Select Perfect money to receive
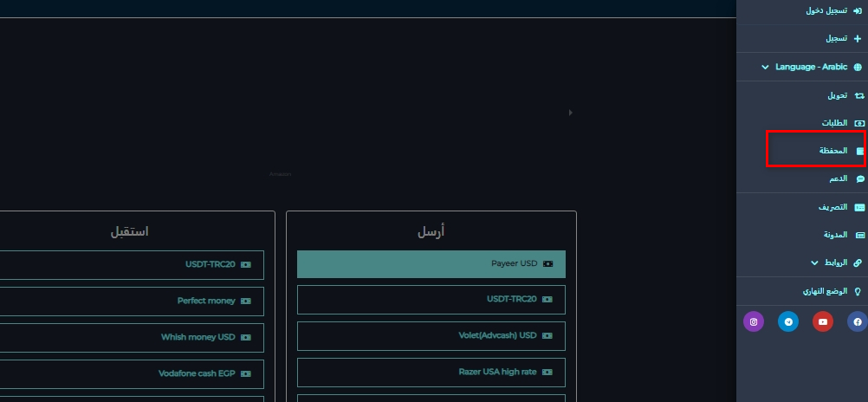 coord(132,301)
